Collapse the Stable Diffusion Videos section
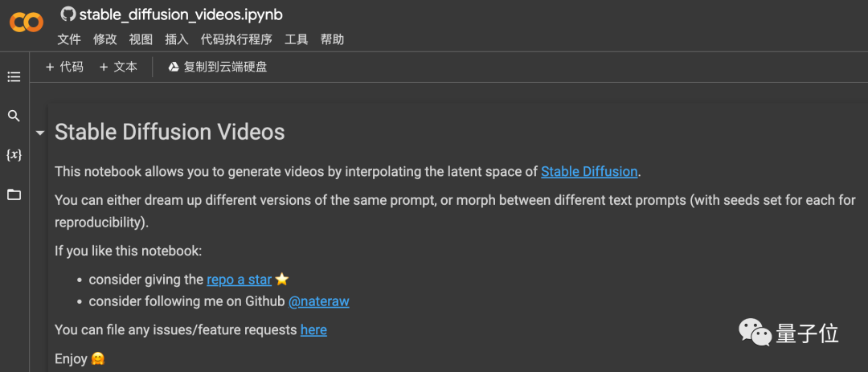 click(39, 133)
